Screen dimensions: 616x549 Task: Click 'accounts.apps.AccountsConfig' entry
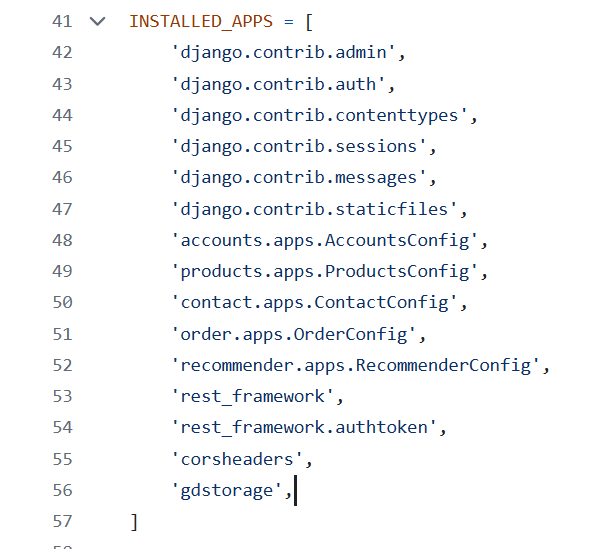325,241
